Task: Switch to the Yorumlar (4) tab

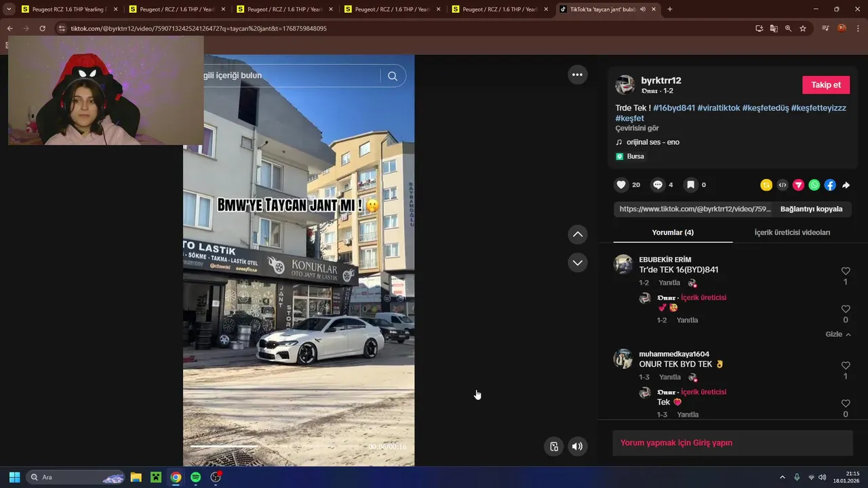Action: coord(673,232)
